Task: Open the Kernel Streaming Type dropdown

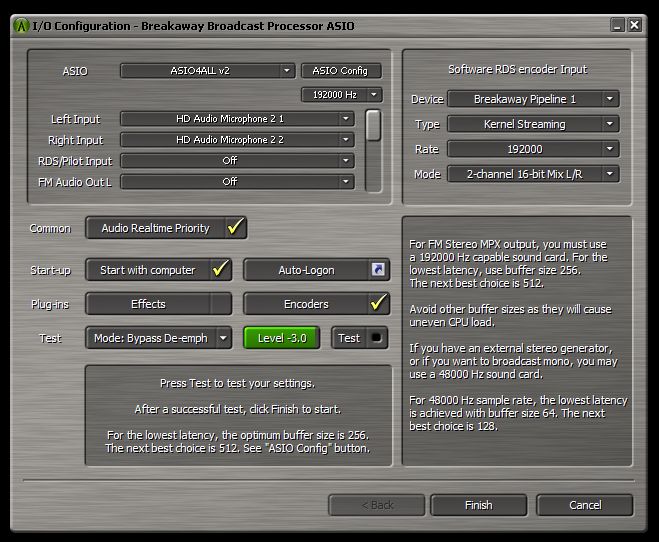Action: point(533,124)
